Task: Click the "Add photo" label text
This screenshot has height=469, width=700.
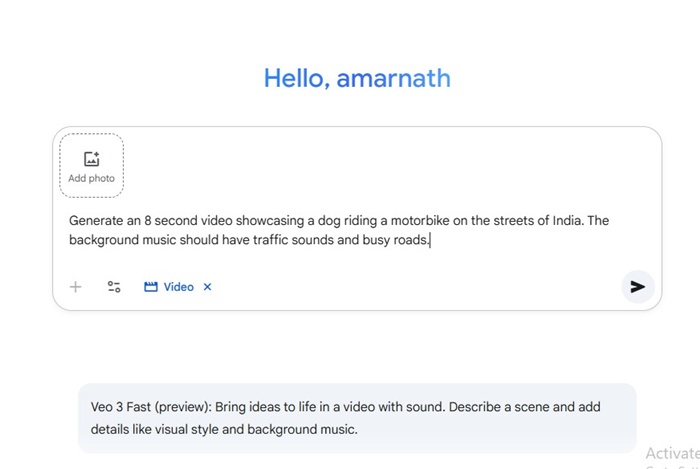Action: (x=91, y=178)
